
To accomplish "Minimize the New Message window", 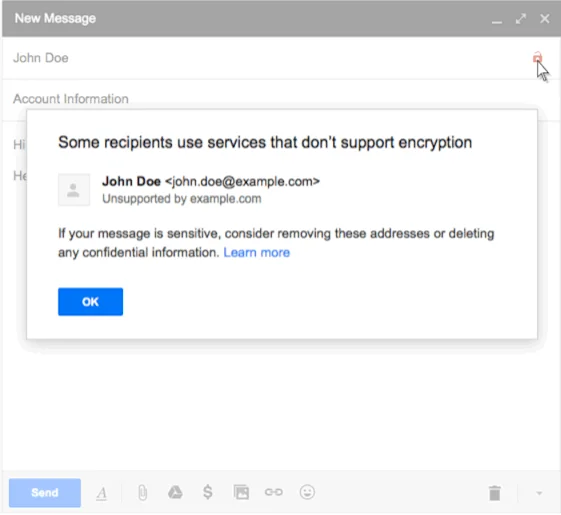I will pos(497,20).
